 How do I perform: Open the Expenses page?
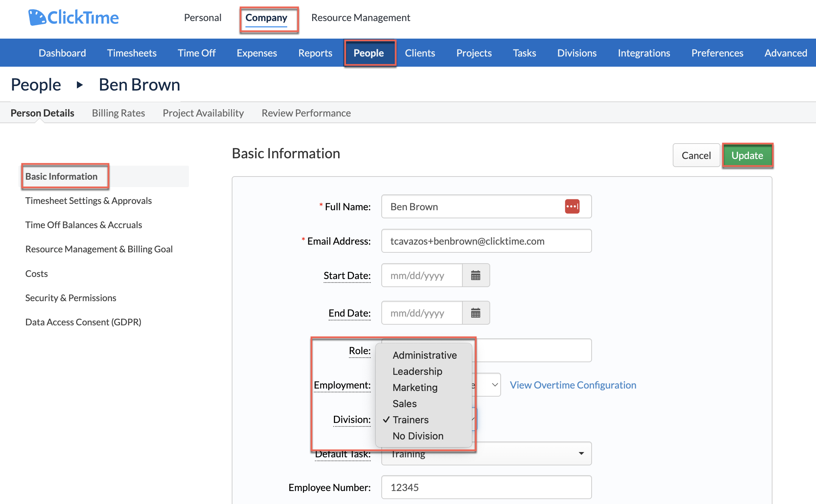coord(257,53)
